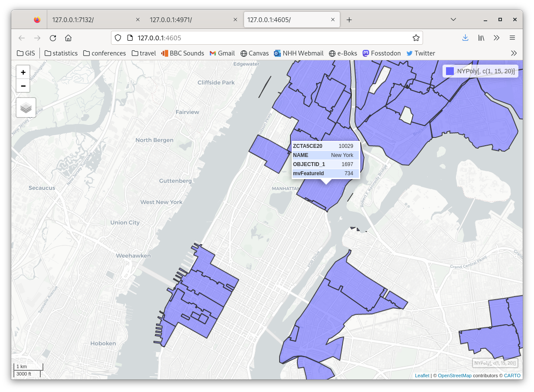Click the Home button in the toolbar
Screen dimensions: 534x392
click(x=68, y=38)
